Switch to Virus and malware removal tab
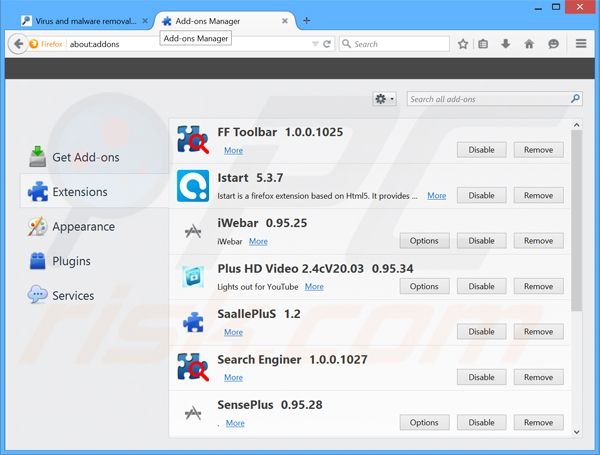This screenshot has width=600, height=455. click(85, 21)
